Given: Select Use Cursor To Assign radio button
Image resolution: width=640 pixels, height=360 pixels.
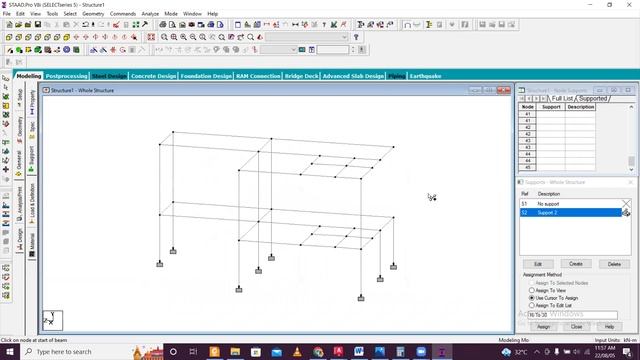Looking at the screenshot, I should coord(531,298).
